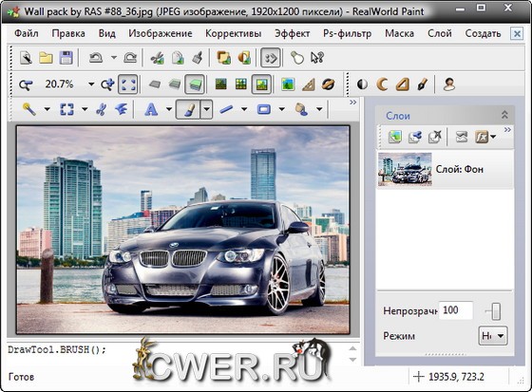Open contrast half-circle adjustment
532x392 pixels.
pos(362,84)
